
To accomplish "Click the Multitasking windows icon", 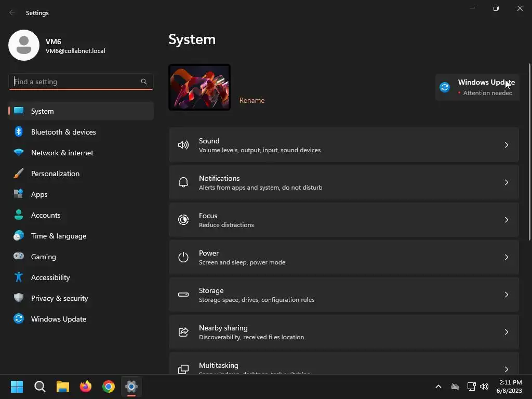I will (x=183, y=369).
